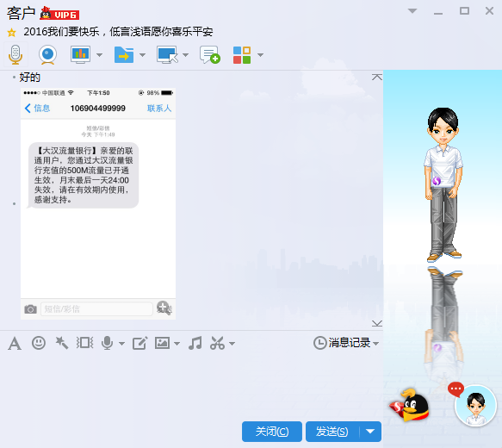Open the font settings A icon
The image size is (502, 448).
point(15,344)
